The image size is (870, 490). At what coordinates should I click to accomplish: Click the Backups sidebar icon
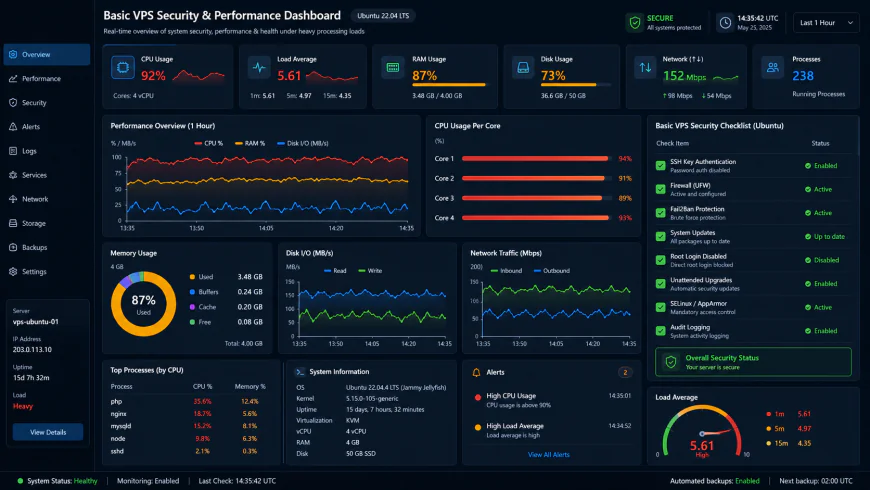click(13, 247)
